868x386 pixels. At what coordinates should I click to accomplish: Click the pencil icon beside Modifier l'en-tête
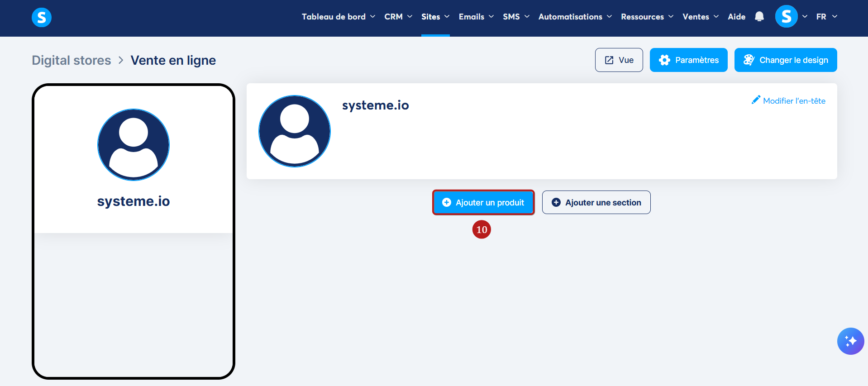click(756, 100)
